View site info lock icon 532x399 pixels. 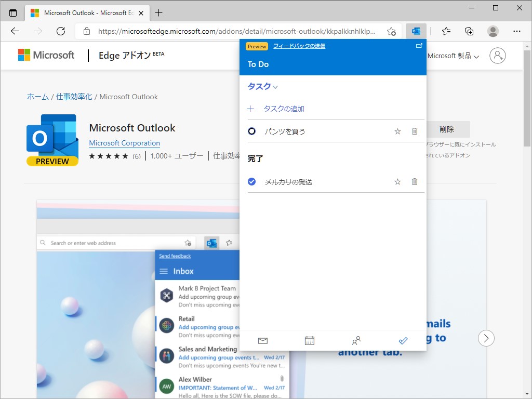87,31
